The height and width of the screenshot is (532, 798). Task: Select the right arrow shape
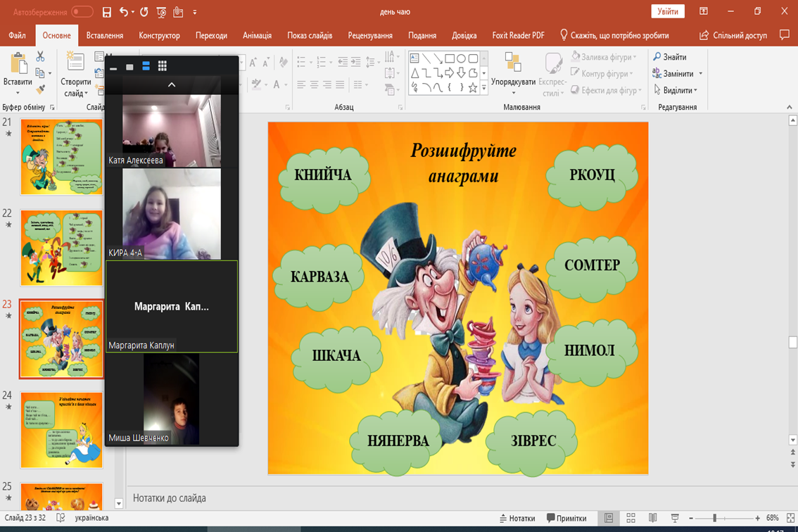(x=450, y=72)
